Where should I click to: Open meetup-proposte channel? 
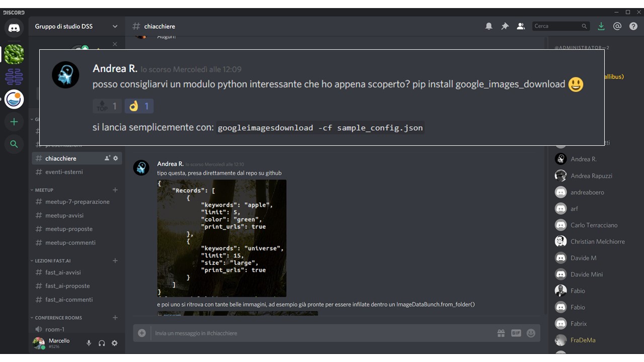point(77,229)
